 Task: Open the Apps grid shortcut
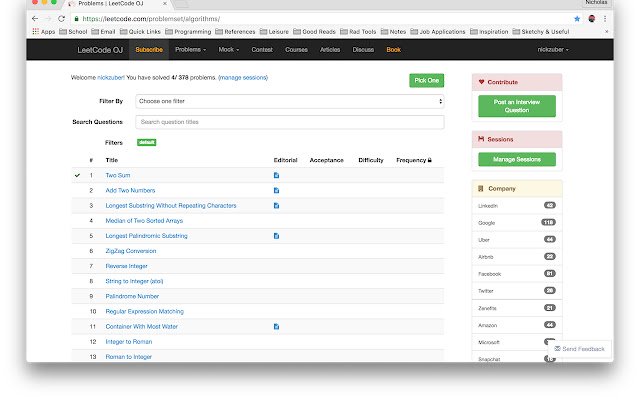[43, 31]
